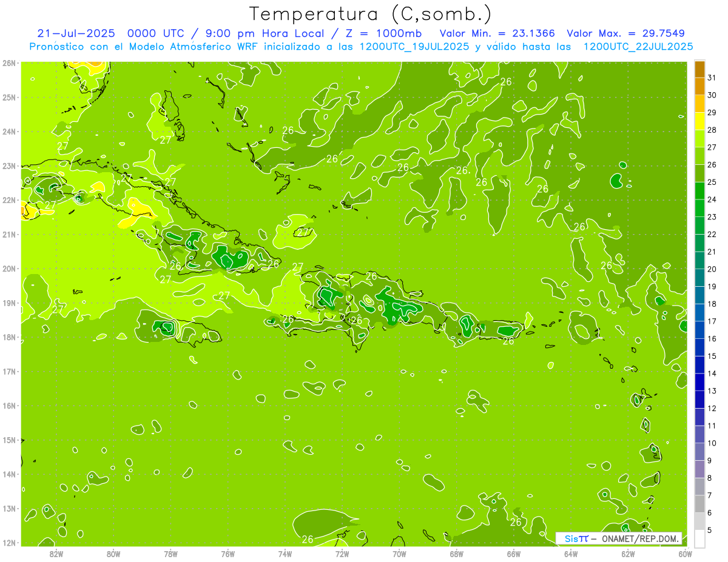Click the '78W' longitude label
This screenshot has width=728, height=562.
click(x=170, y=554)
